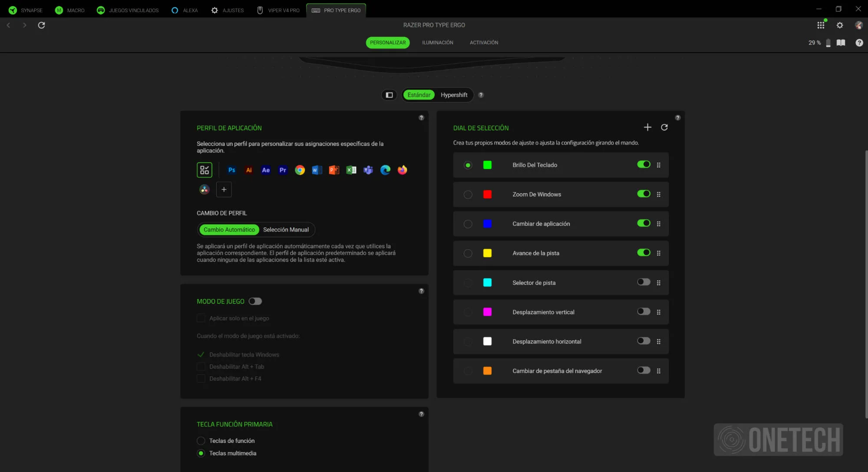The image size is (868, 472).
Task: Check Deshabilitar Alt + Tab
Action: pos(201,367)
